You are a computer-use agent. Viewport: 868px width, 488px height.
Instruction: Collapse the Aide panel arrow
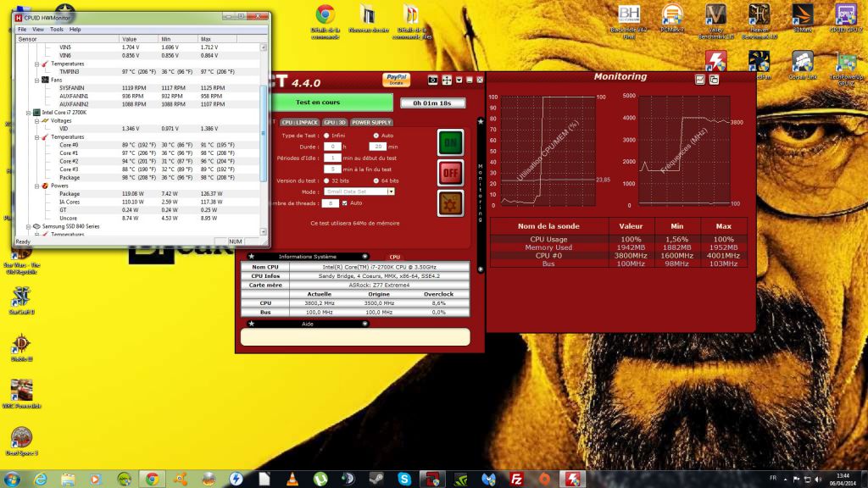364,324
